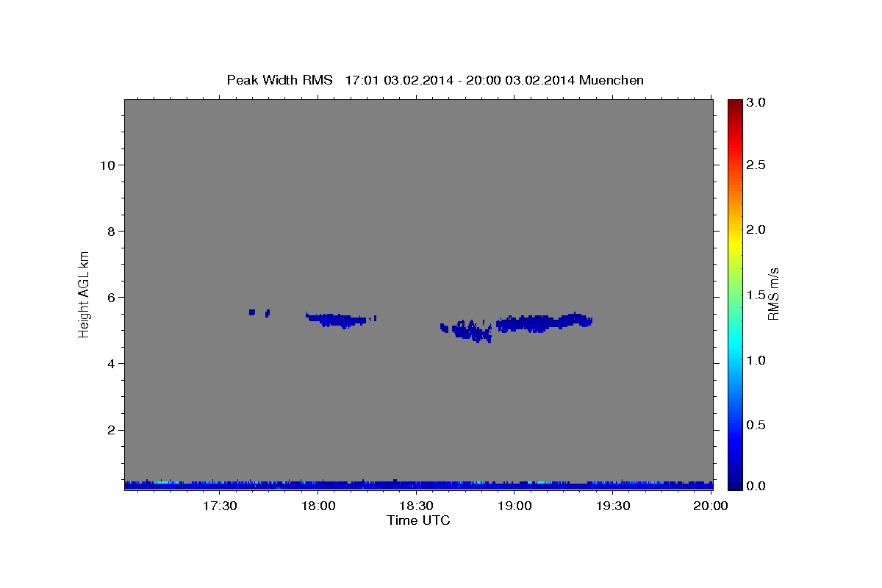Click the colorbar value 2.0

tap(757, 229)
